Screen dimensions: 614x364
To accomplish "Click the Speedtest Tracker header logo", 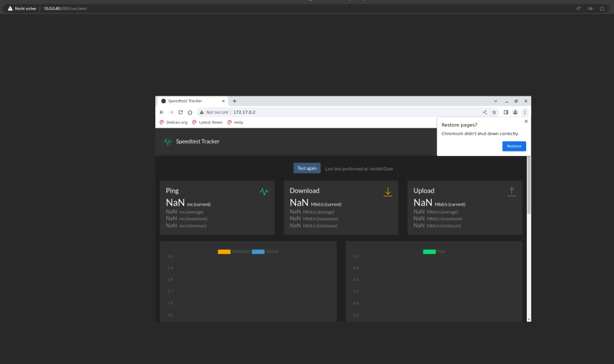I will pyautogui.click(x=168, y=142).
